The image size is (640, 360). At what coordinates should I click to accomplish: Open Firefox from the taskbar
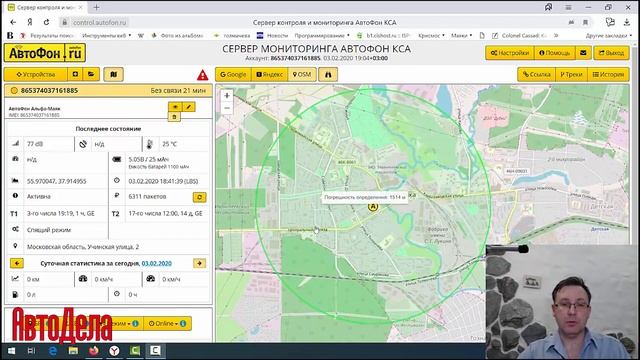coord(94,351)
